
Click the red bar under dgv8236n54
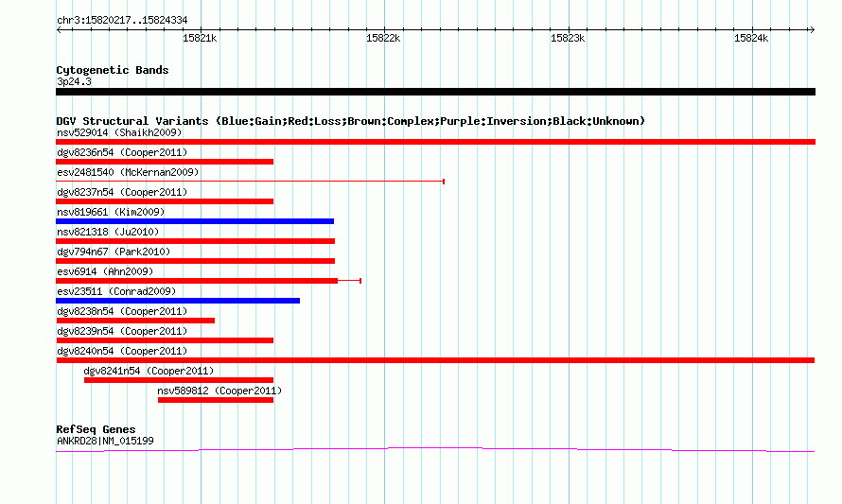click(165, 162)
